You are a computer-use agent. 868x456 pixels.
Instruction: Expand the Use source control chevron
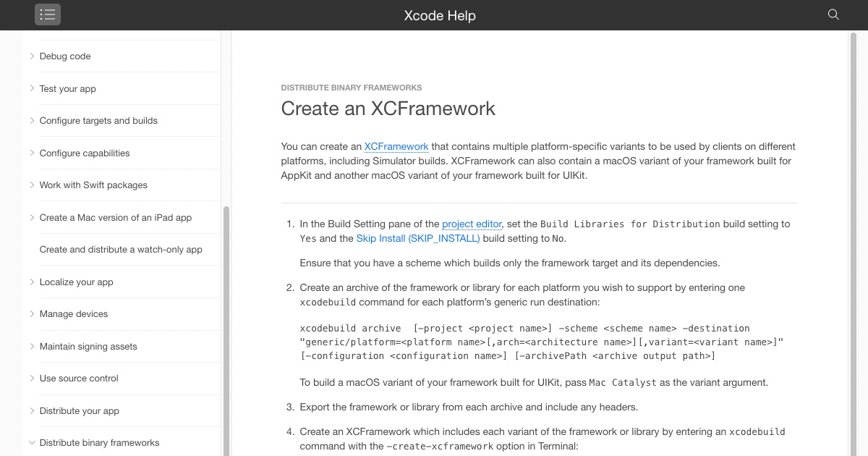tap(32, 379)
